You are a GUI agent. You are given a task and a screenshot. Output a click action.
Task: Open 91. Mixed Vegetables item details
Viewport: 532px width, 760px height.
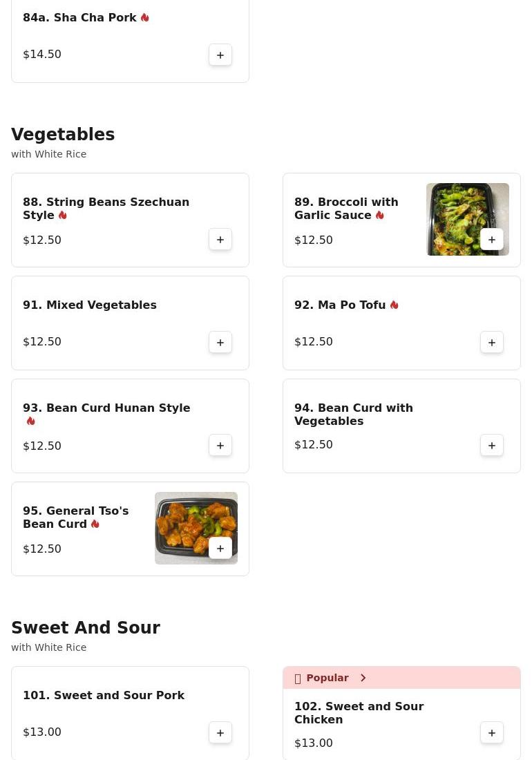[90, 305]
